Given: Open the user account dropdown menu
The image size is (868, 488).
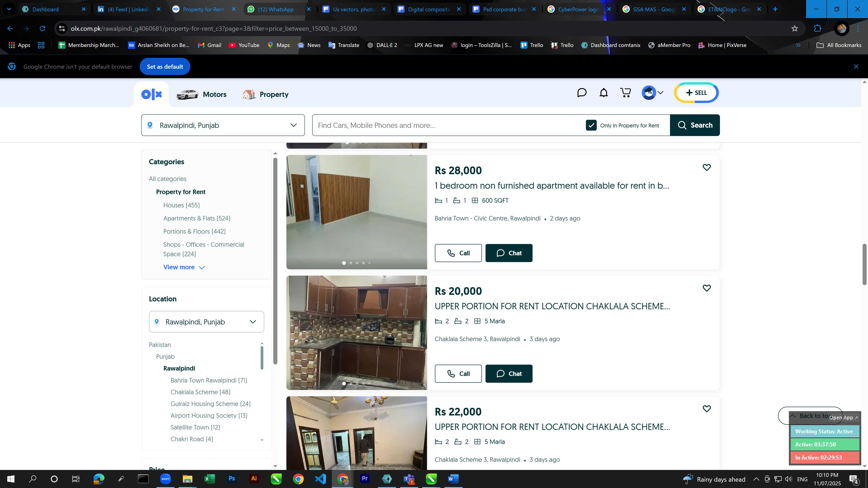Looking at the screenshot, I should pos(653,93).
